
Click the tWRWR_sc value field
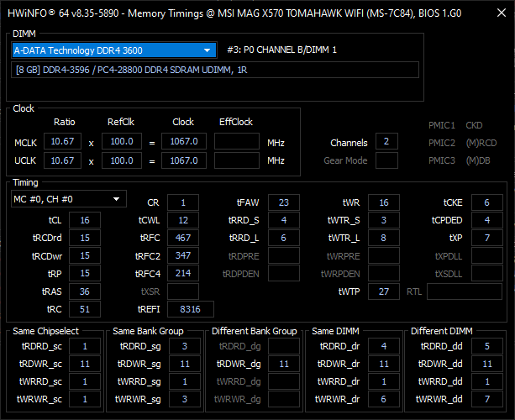(x=85, y=399)
